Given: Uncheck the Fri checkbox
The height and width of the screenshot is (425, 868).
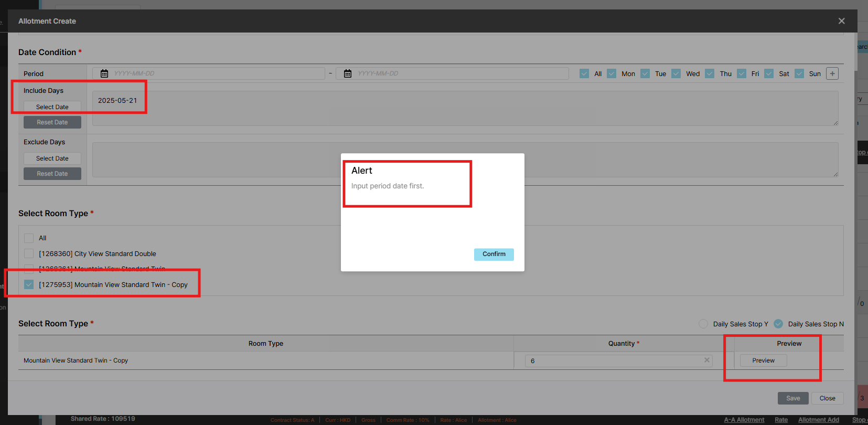Looking at the screenshot, I should pos(742,73).
